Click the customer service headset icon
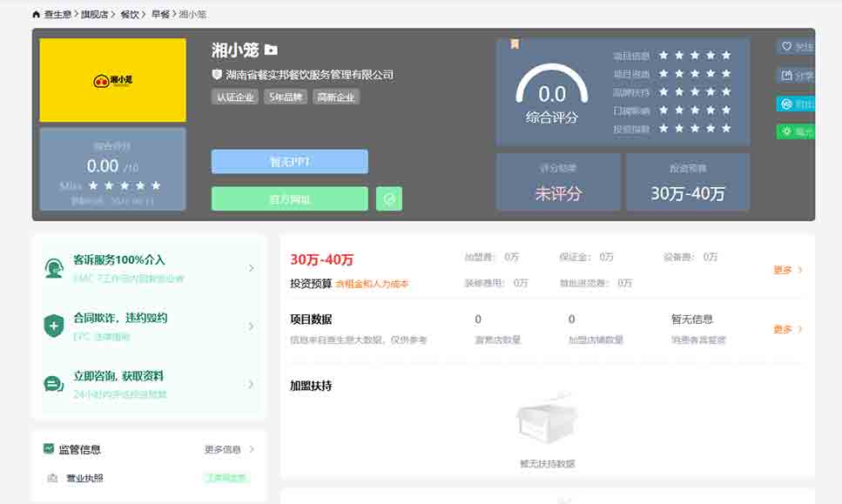Viewport: 842px width, 504px height. 54,268
